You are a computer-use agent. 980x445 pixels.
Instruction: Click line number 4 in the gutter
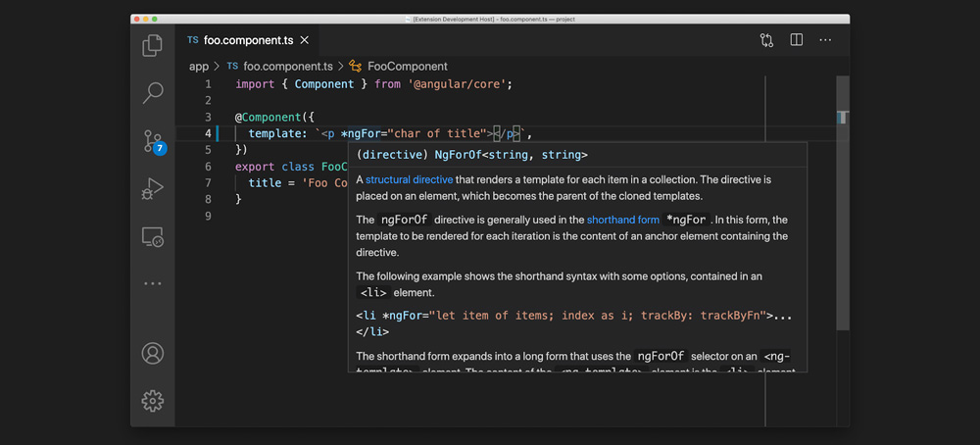pyautogui.click(x=208, y=133)
